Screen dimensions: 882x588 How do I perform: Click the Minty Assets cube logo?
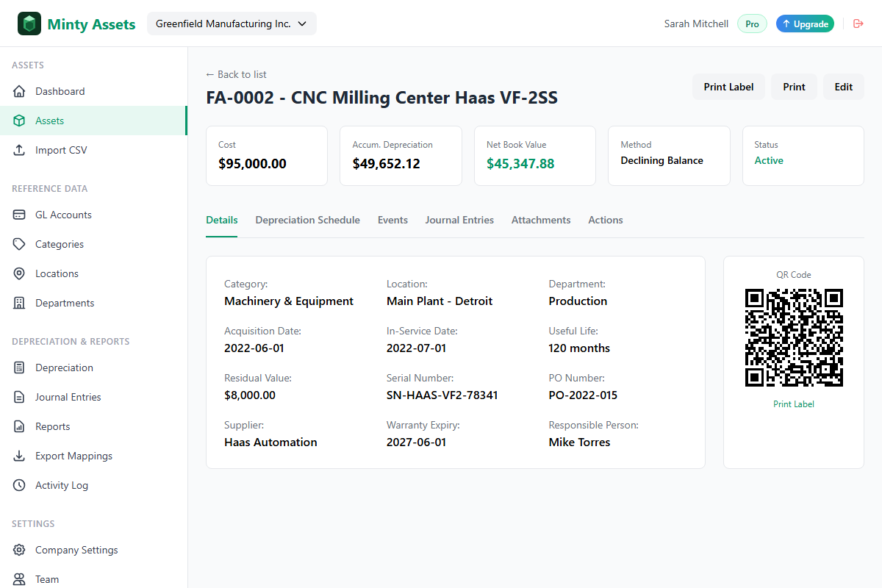(x=29, y=24)
